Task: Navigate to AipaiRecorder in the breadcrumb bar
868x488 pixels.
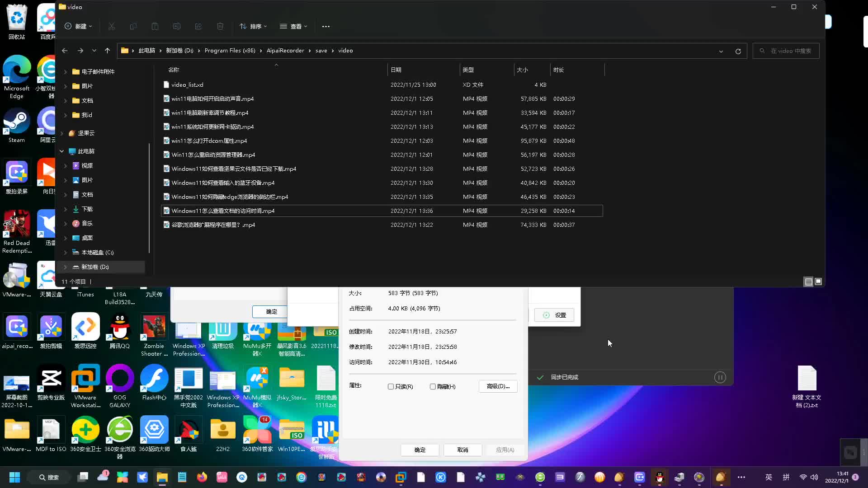Action: tap(285, 50)
